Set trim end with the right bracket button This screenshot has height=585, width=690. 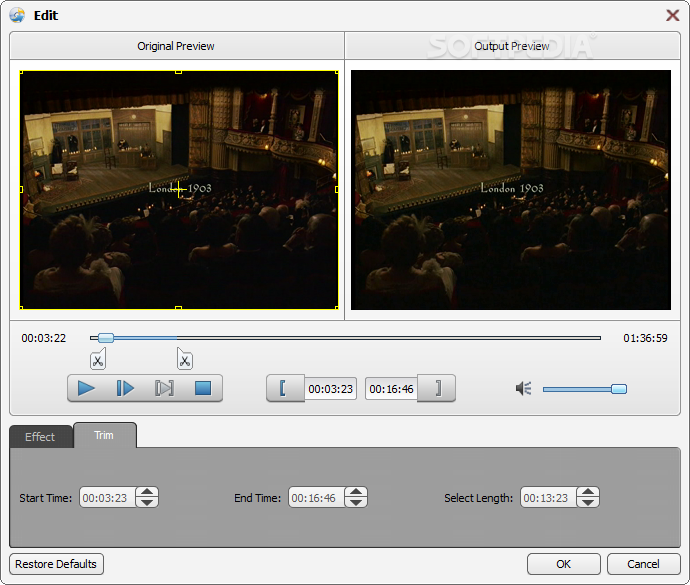point(436,388)
